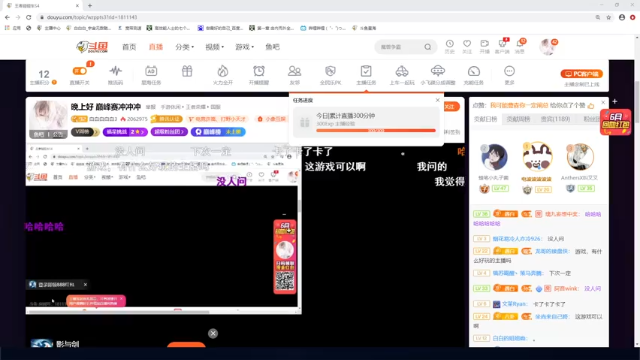Screen dimensions: 640x360
Task: Open 鱼吧 in top navigation
Action: tap(272, 47)
